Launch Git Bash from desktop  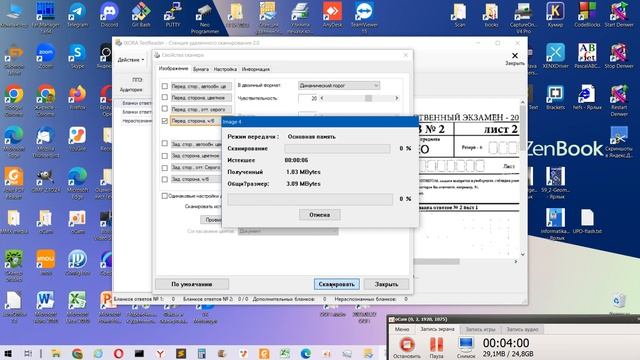(x=141, y=15)
